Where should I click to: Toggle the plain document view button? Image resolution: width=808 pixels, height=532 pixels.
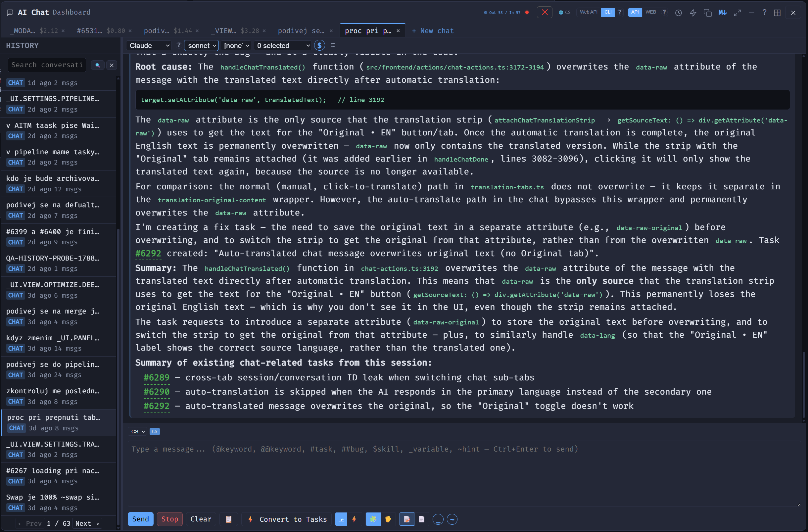[x=421, y=519]
